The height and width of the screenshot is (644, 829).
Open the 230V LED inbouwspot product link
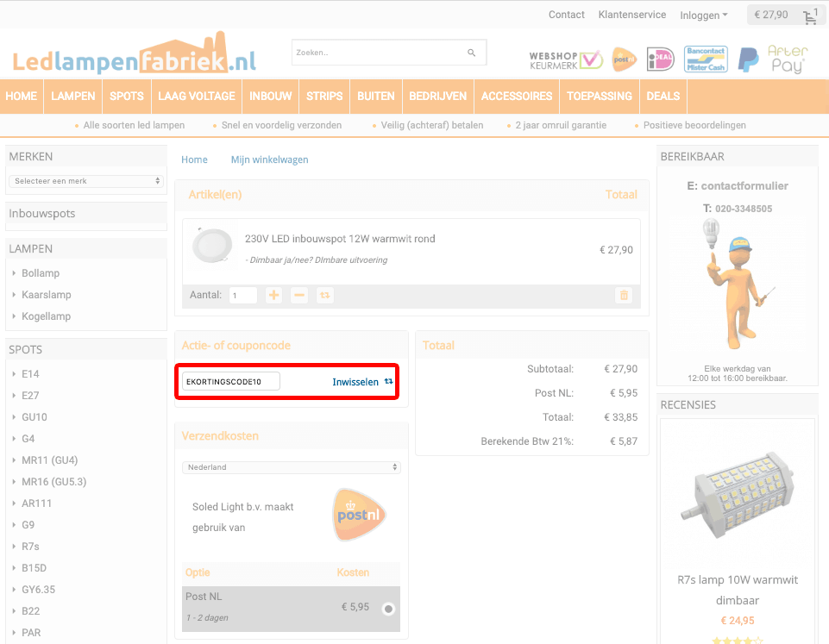(x=340, y=239)
